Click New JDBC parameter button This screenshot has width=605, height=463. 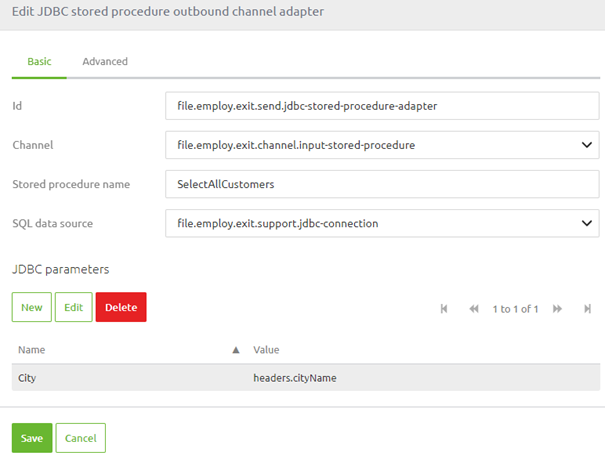(x=32, y=307)
